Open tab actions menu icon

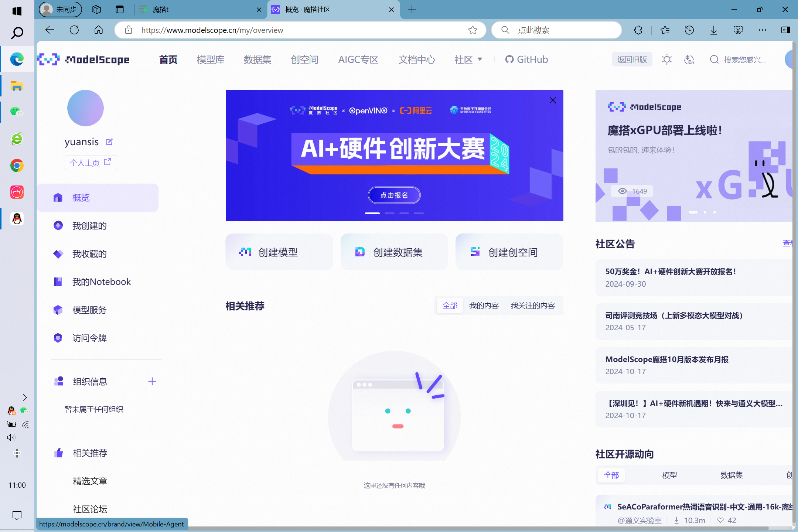pyautogui.click(x=120, y=10)
